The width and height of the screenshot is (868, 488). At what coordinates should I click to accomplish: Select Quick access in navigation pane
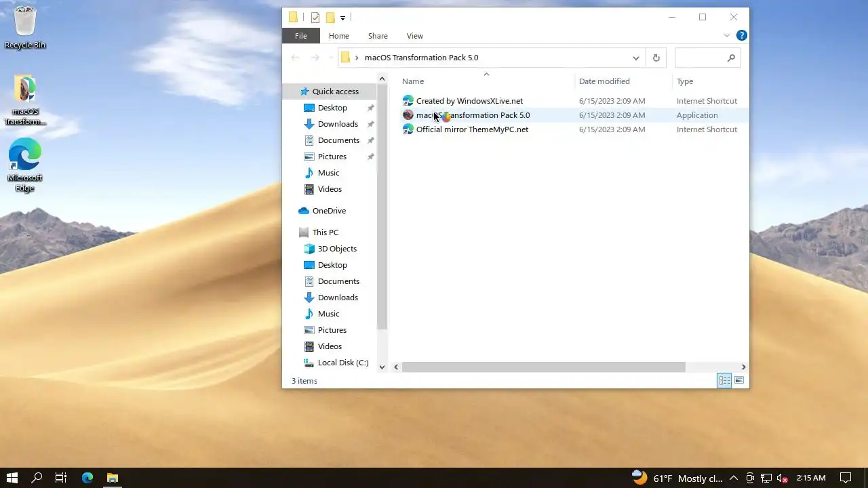(335, 91)
